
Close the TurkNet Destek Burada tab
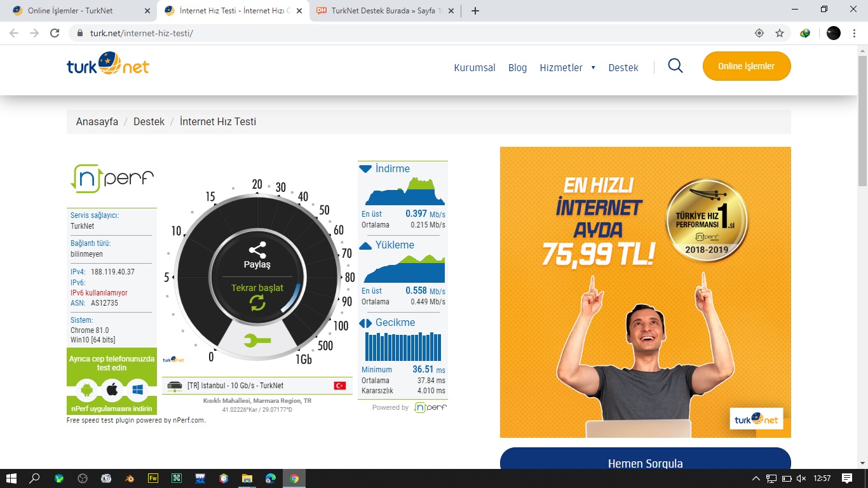click(x=451, y=11)
